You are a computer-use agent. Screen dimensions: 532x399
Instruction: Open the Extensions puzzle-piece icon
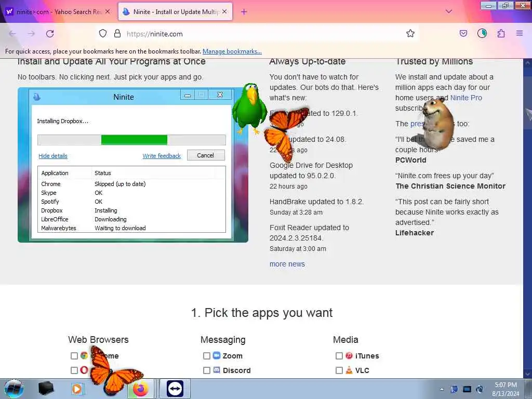coord(501,34)
